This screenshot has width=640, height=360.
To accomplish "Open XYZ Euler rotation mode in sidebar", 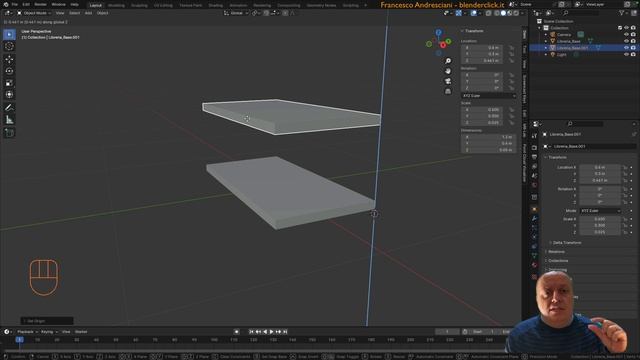I will tap(489, 96).
